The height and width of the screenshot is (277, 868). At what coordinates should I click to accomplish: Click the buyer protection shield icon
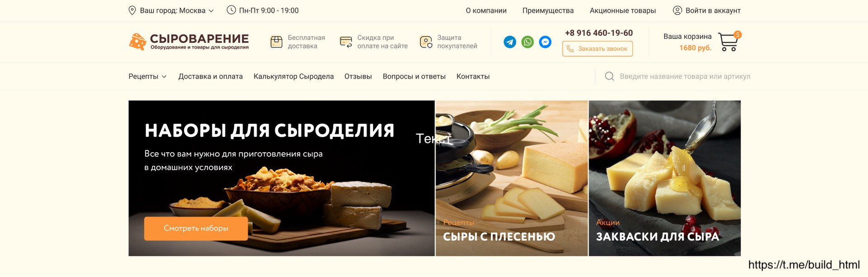coord(425,42)
